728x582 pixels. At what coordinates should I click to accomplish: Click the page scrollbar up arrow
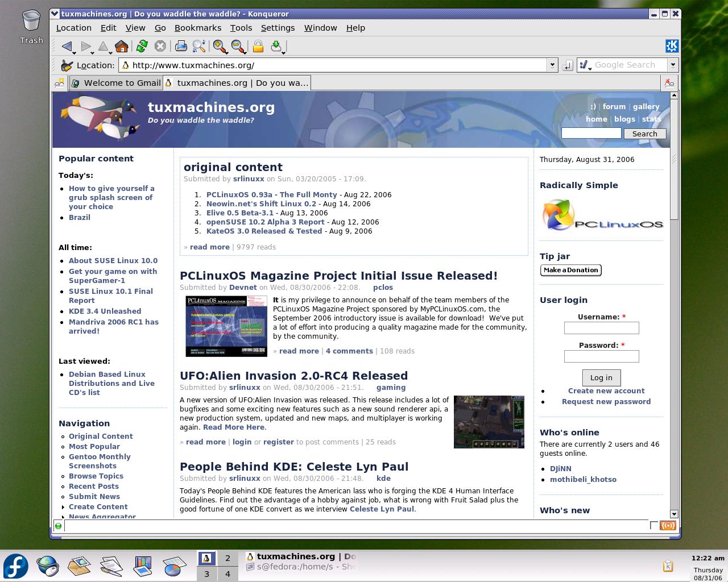[674, 95]
